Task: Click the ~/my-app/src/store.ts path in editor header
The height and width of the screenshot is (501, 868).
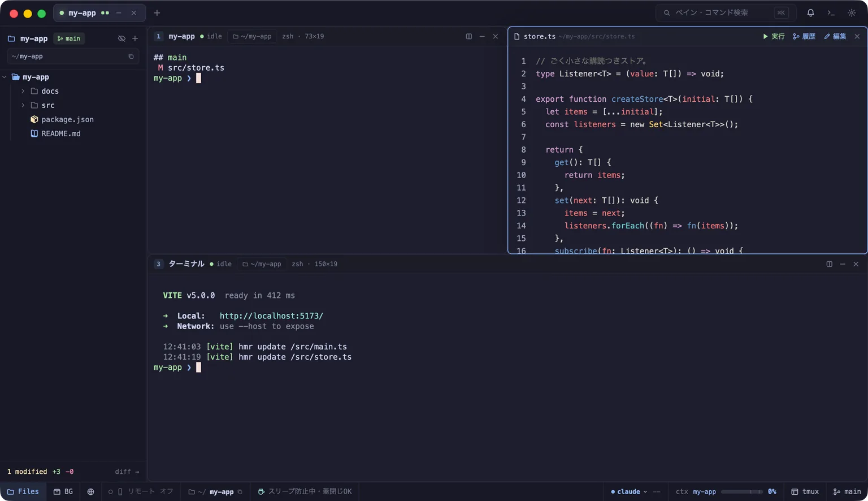Action: [x=597, y=36]
